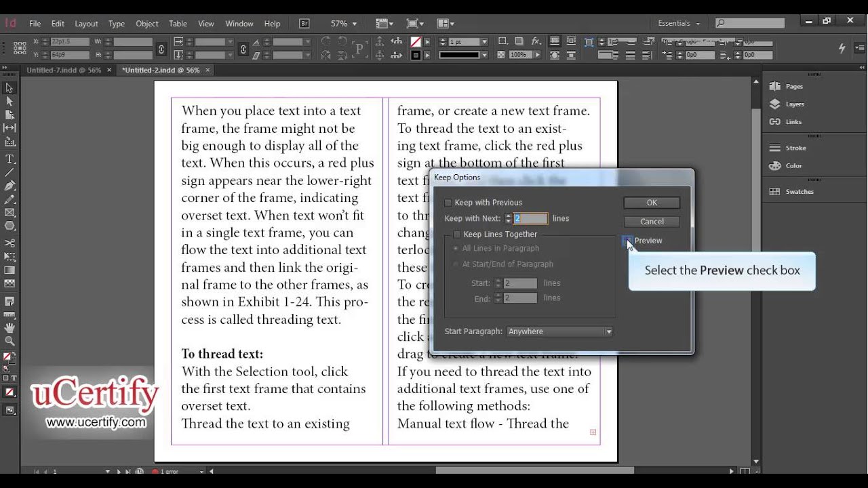Enable Keep Lines Together checkbox
Viewport: 868px width, 488px height.
click(456, 235)
